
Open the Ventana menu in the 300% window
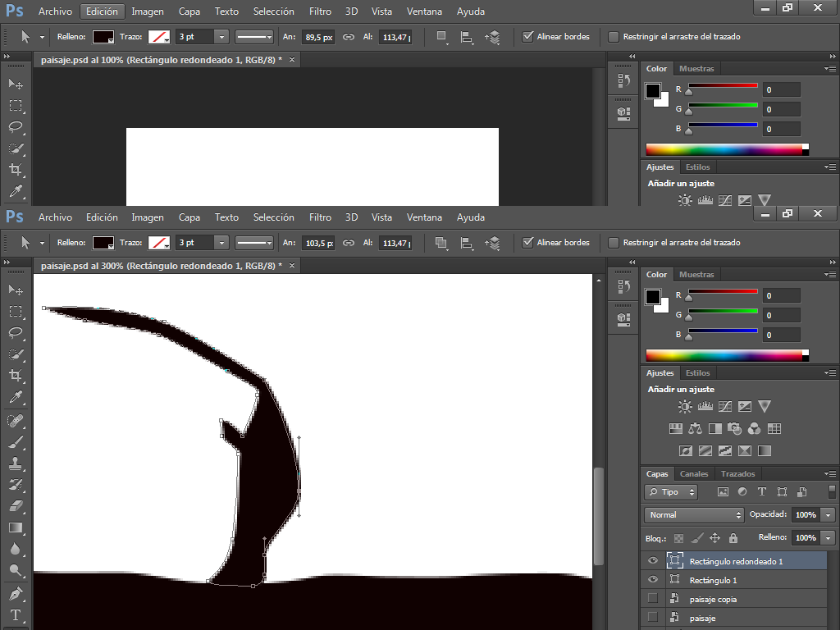pos(424,217)
